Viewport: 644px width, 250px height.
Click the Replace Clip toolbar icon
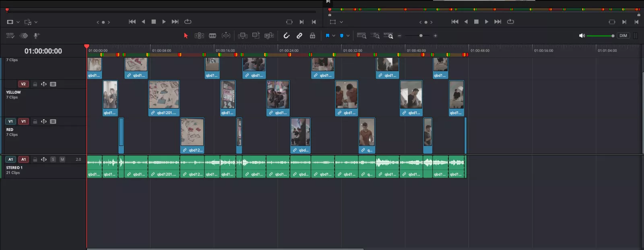pyautogui.click(x=269, y=36)
